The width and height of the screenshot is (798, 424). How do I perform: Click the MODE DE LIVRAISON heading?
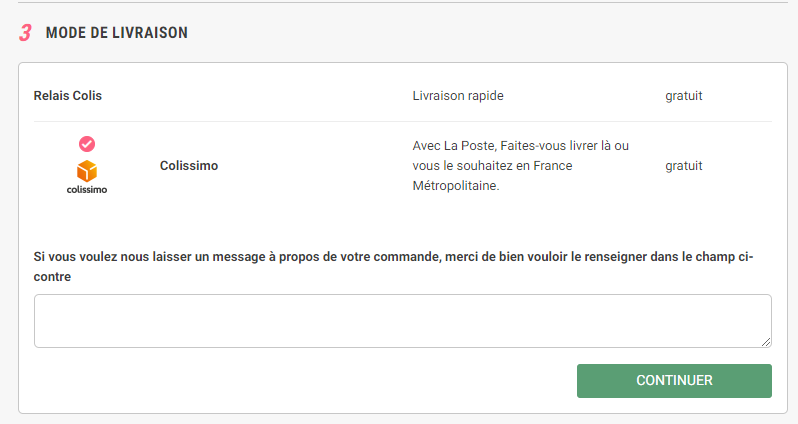coord(117,33)
